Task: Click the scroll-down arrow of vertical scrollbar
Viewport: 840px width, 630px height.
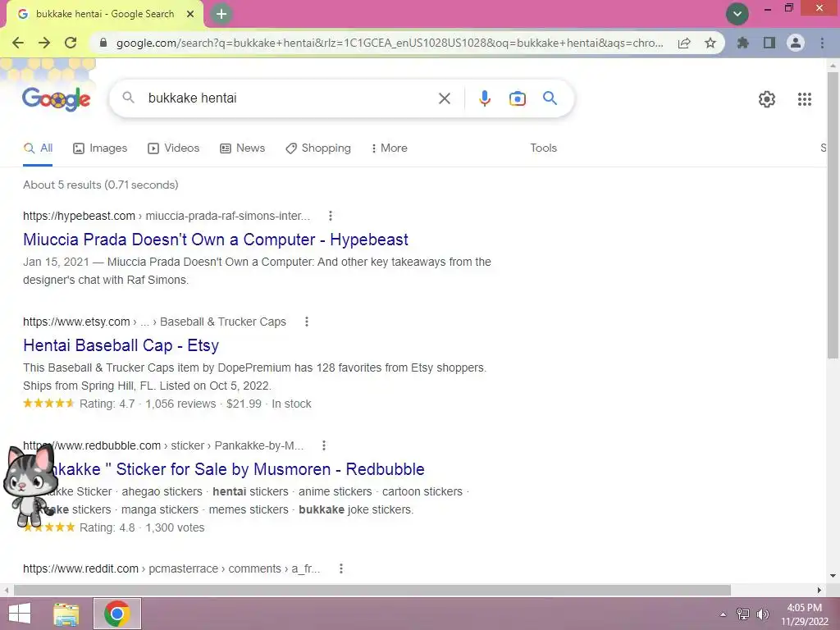Action: [x=833, y=577]
